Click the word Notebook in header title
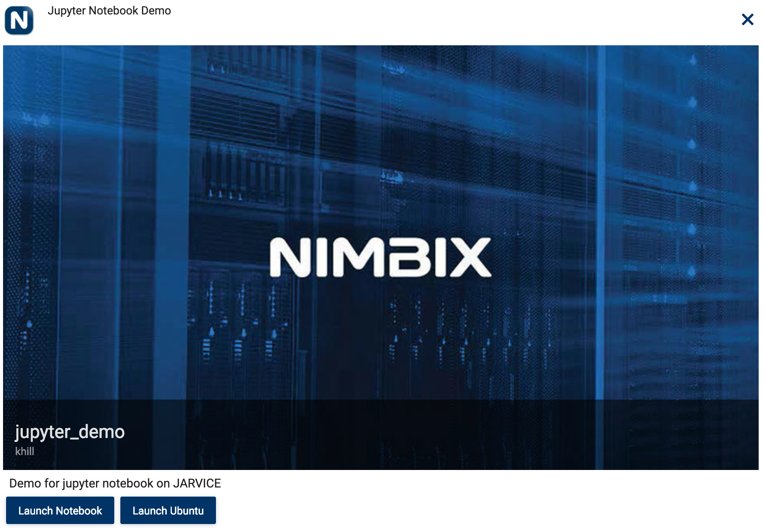 click(113, 11)
